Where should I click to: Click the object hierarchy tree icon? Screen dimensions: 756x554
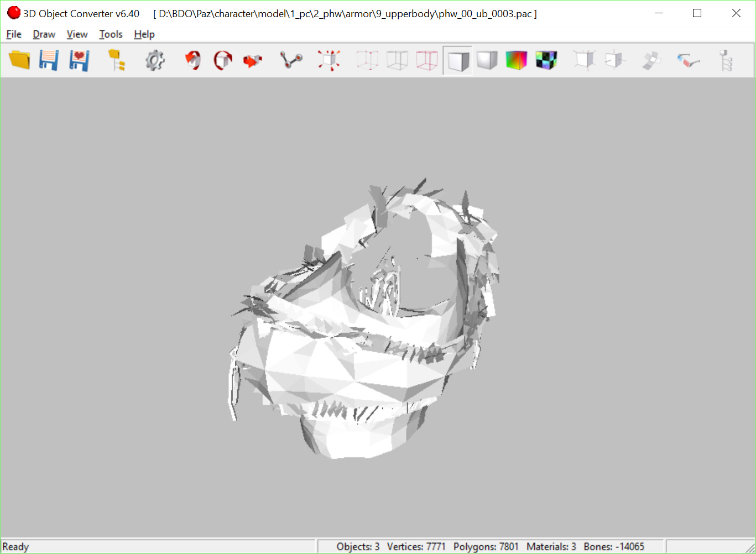[x=726, y=60]
